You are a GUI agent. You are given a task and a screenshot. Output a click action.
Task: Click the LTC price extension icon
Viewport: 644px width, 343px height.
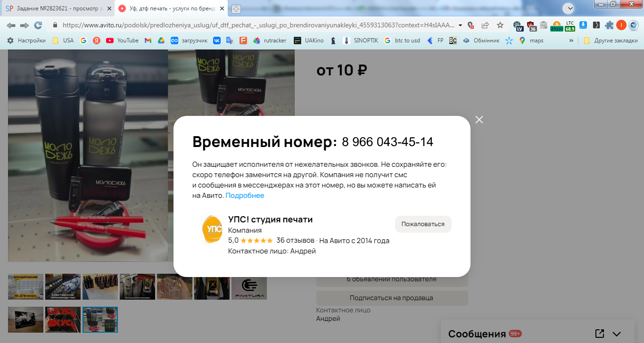[570, 25]
